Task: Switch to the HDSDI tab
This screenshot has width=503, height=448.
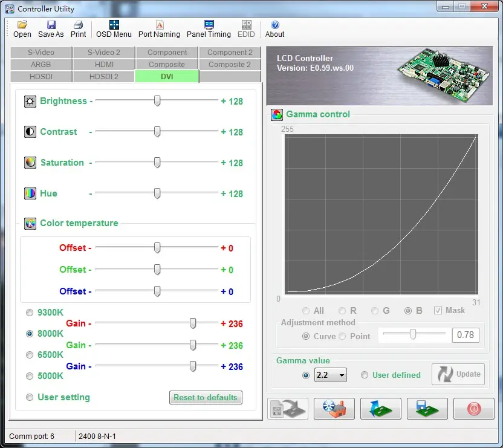Action: 41,77
